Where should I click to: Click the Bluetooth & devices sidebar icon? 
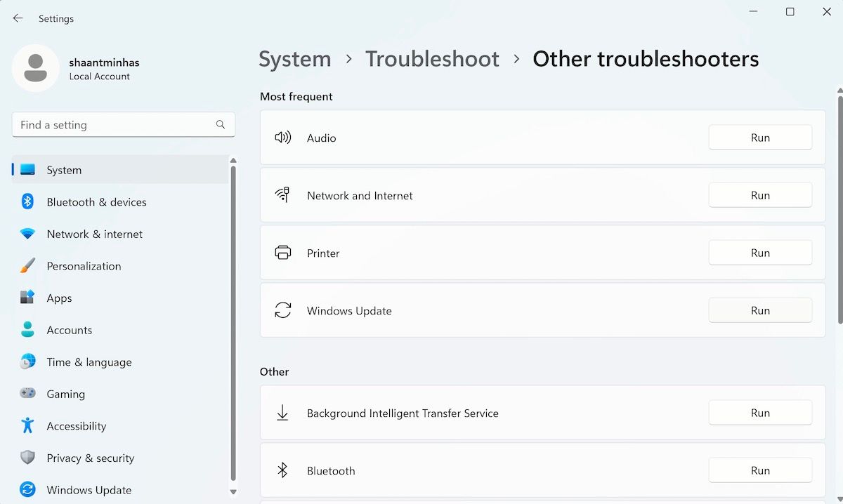pos(27,201)
